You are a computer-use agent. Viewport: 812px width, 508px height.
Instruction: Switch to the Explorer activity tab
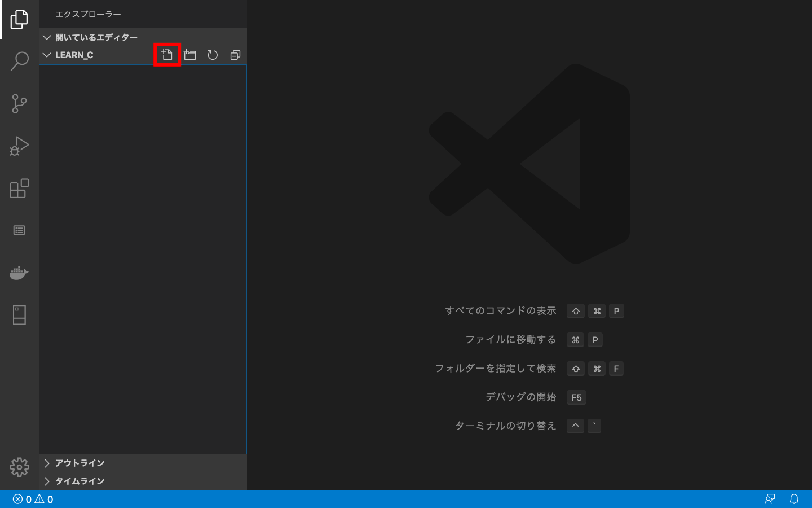click(19, 19)
